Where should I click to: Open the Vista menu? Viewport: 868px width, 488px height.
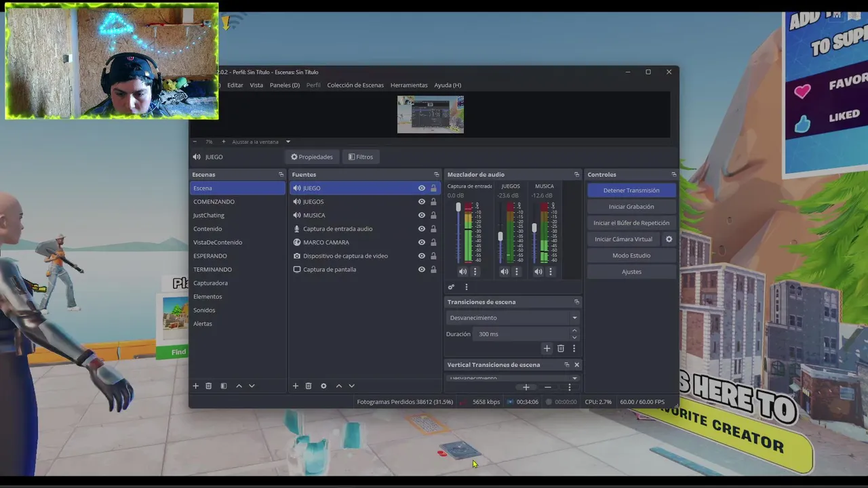pyautogui.click(x=256, y=85)
